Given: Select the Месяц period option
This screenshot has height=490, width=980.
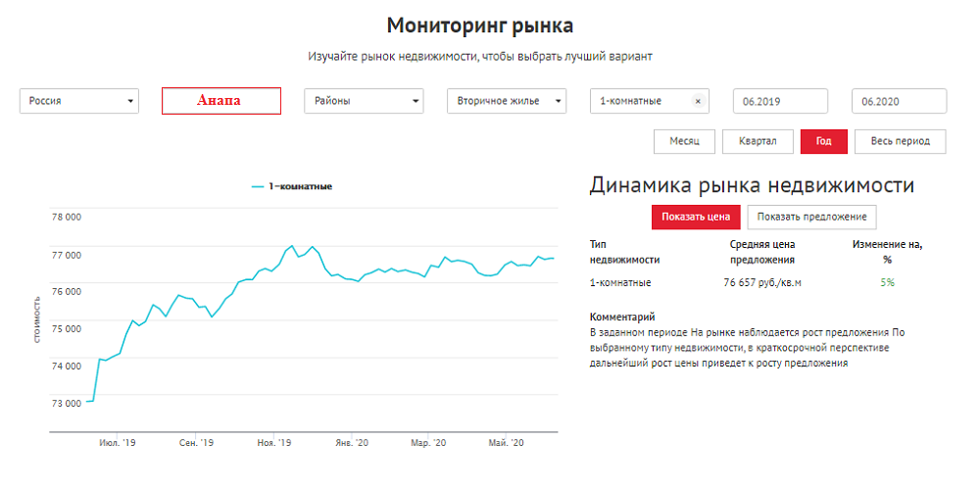Looking at the screenshot, I should pos(684,141).
